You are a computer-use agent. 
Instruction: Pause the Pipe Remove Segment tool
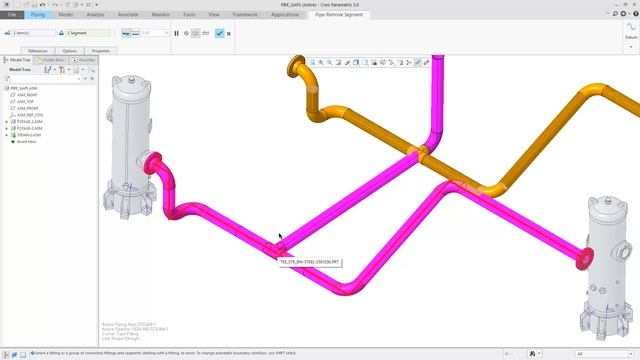pyautogui.click(x=176, y=33)
